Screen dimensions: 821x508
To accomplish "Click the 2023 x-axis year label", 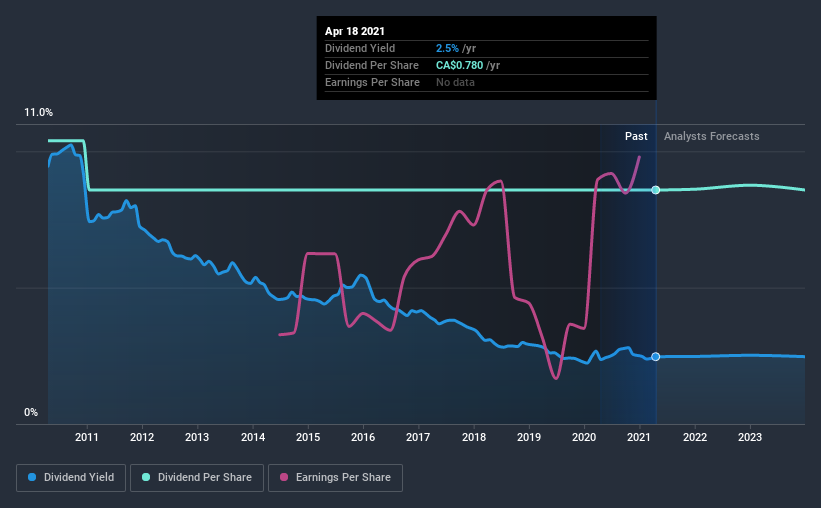I will point(750,437).
